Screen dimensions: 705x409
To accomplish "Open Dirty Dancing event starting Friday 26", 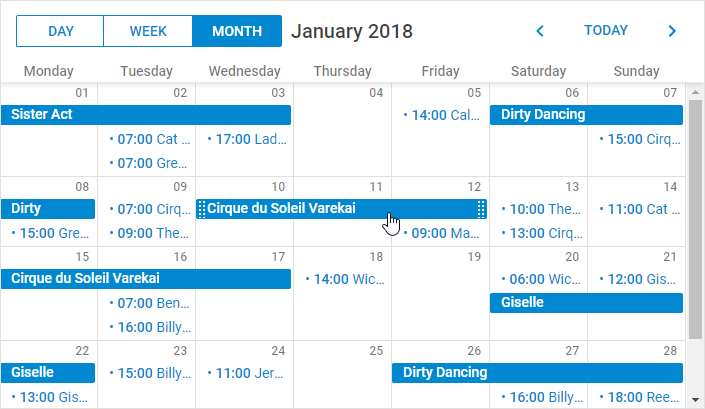I will click(537, 373).
